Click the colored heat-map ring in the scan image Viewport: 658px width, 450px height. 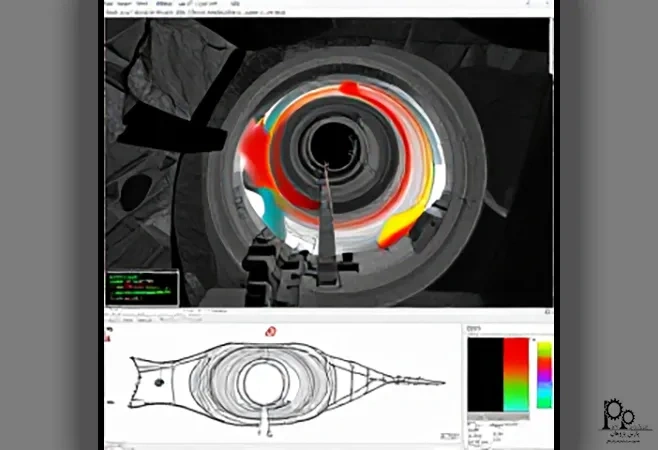tap(340, 164)
